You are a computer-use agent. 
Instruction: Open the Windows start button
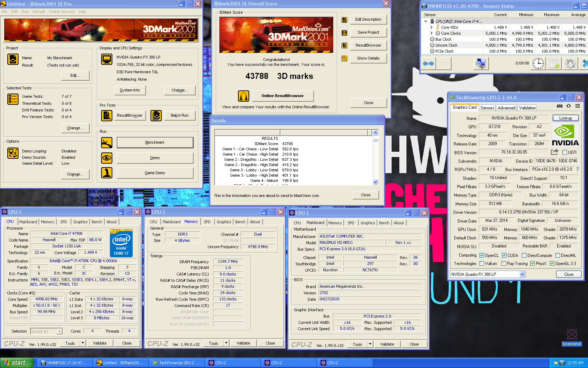coord(16,363)
